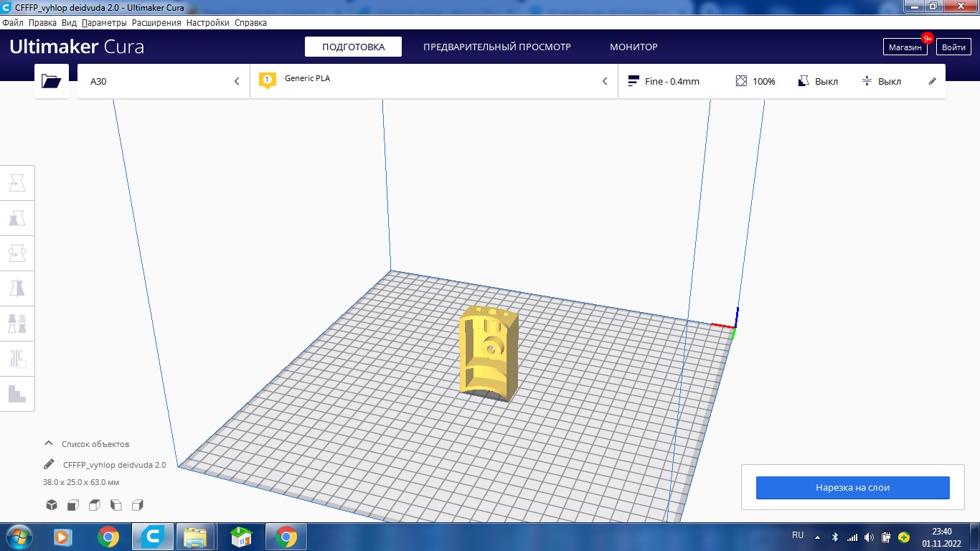This screenshot has height=551, width=980.
Task: Open the Настройки menu
Action: [x=208, y=22]
